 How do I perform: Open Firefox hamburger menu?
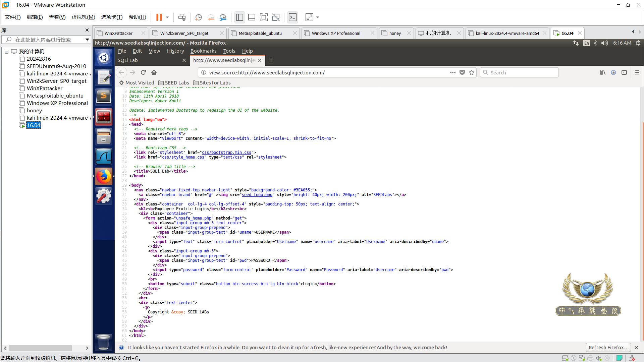point(637,72)
